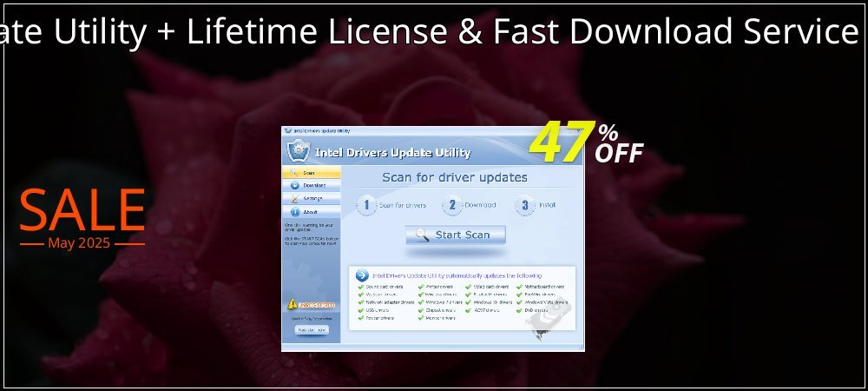Click 'Windows Vista drivers' list entry
868x391 pixels.
(546, 302)
